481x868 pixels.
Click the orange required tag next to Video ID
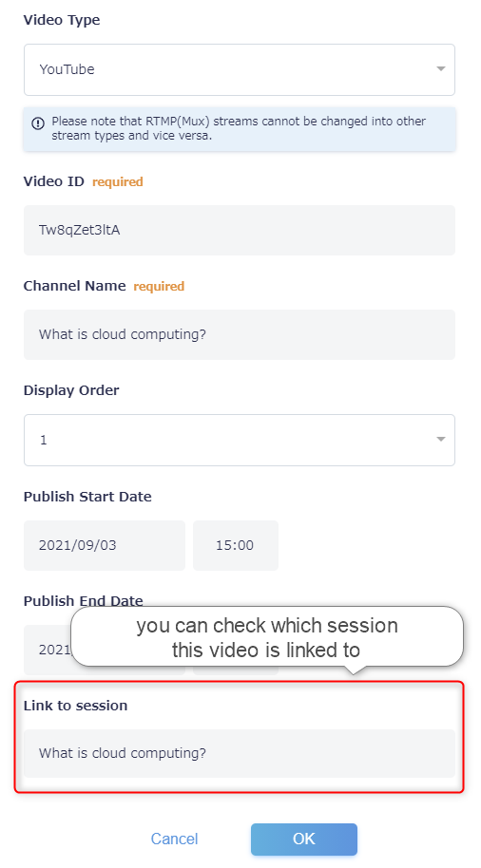[118, 182]
